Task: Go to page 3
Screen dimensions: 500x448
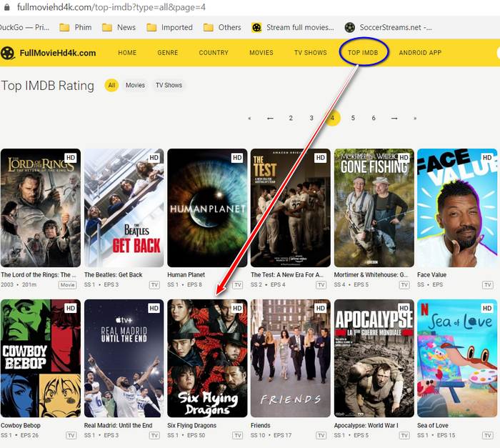Action: click(x=311, y=118)
